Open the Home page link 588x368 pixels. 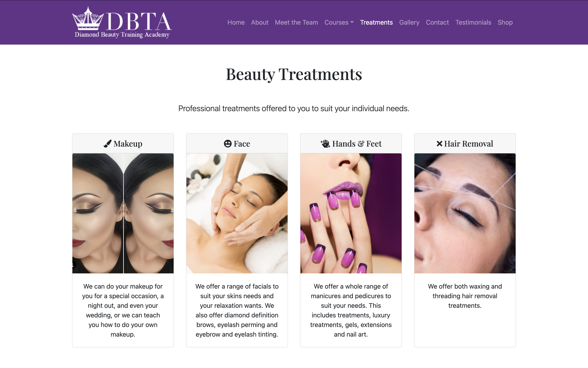[236, 22]
